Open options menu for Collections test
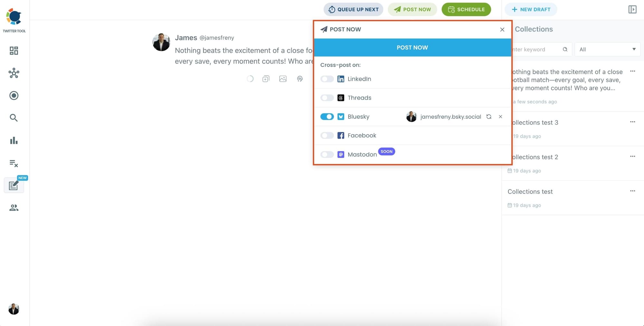This screenshot has height=326, width=644. point(632,191)
